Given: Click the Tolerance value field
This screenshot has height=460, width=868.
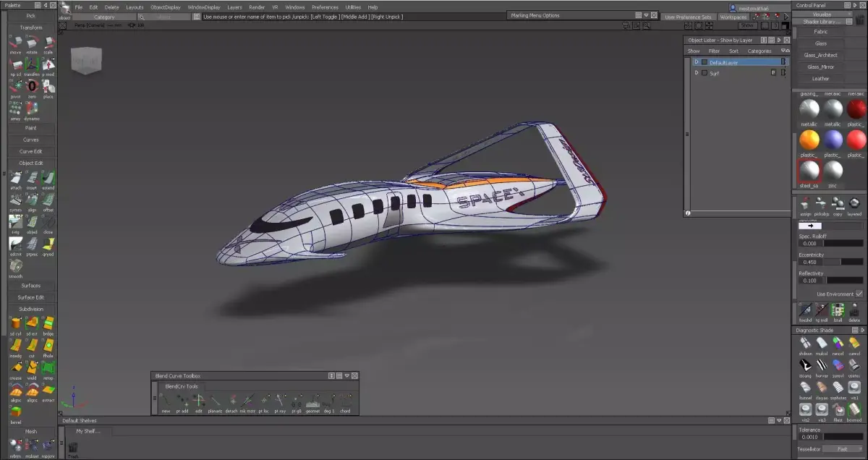Looking at the screenshot, I should pos(810,437).
